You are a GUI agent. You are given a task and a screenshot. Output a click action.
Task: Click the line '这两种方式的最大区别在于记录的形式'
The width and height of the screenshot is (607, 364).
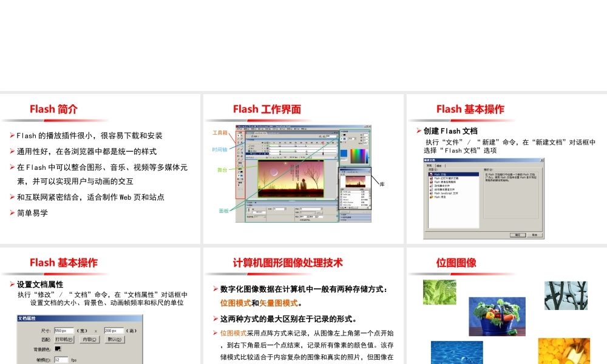288,318
